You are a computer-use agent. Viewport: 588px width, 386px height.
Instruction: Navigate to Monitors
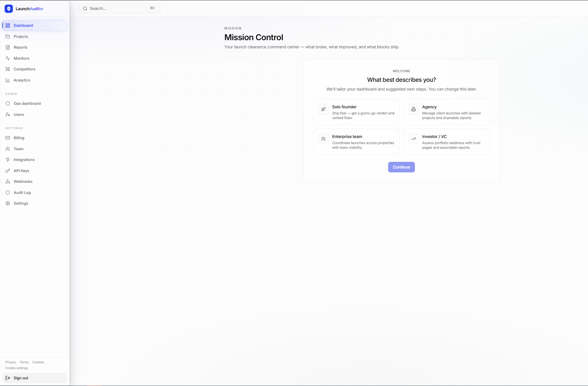35,59
